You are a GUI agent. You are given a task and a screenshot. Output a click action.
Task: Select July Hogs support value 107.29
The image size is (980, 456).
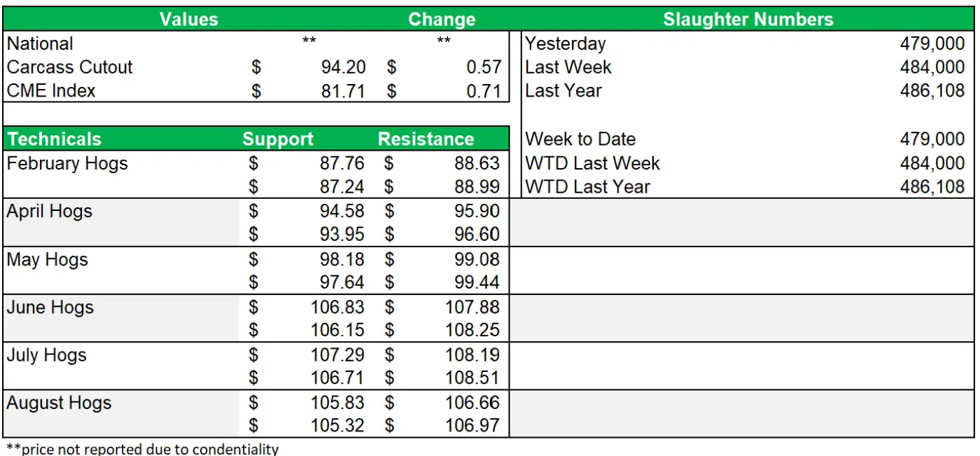pyautogui.click(x=337, y=354)
